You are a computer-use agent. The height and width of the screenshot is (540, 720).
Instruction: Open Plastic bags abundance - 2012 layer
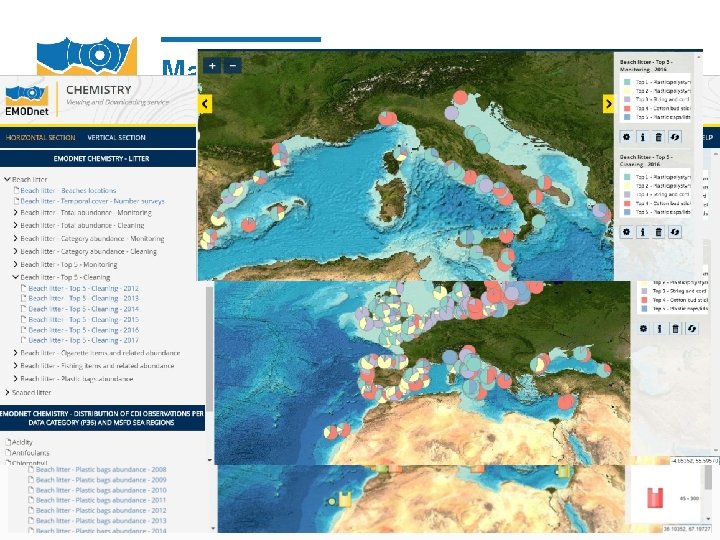pyautogui.click(x=101, y=511)
